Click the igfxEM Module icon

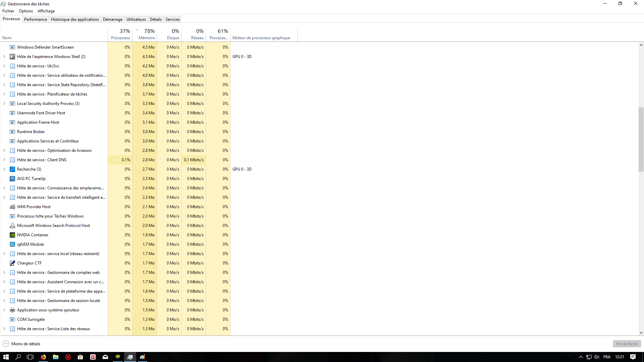click(x=12, y=244)
